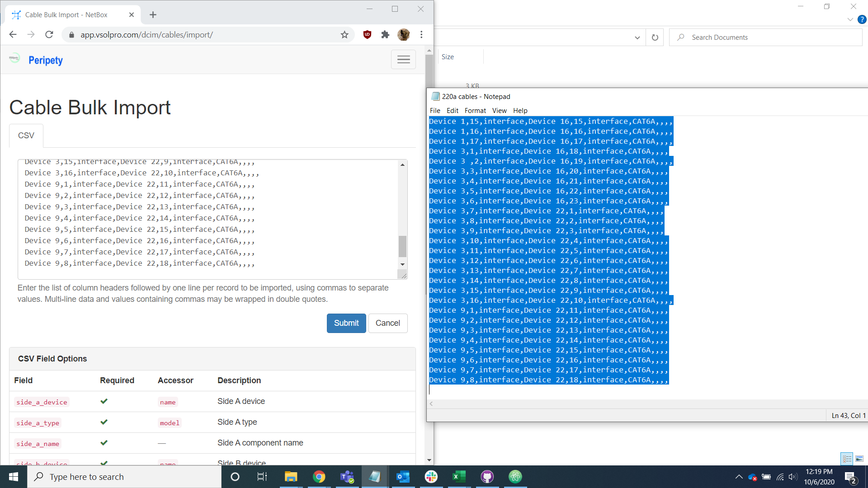Switch to Chrome on the taskbar
Image resolution: width=868 pixels, height=488 pixels.
[x=319, y=477]
